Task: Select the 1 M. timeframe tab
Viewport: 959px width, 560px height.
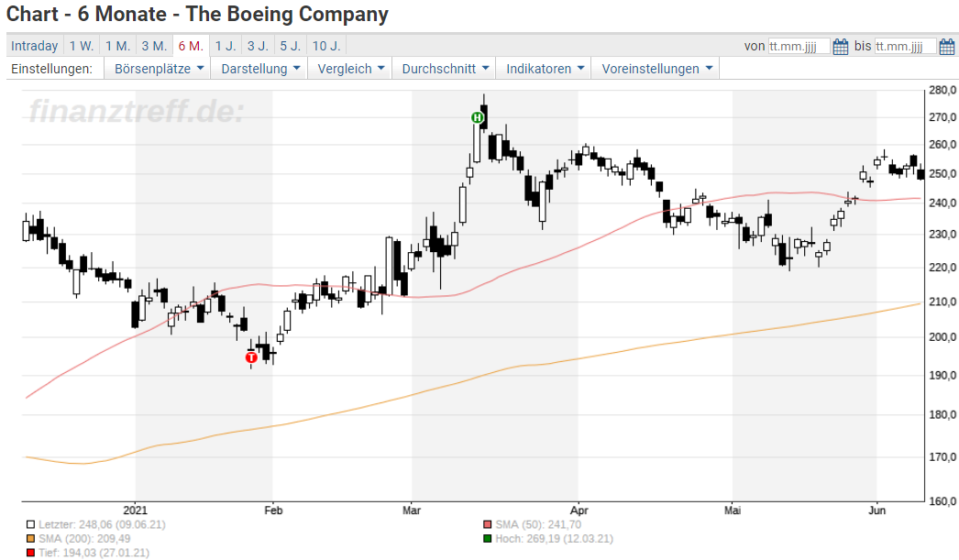Action: 117,46
